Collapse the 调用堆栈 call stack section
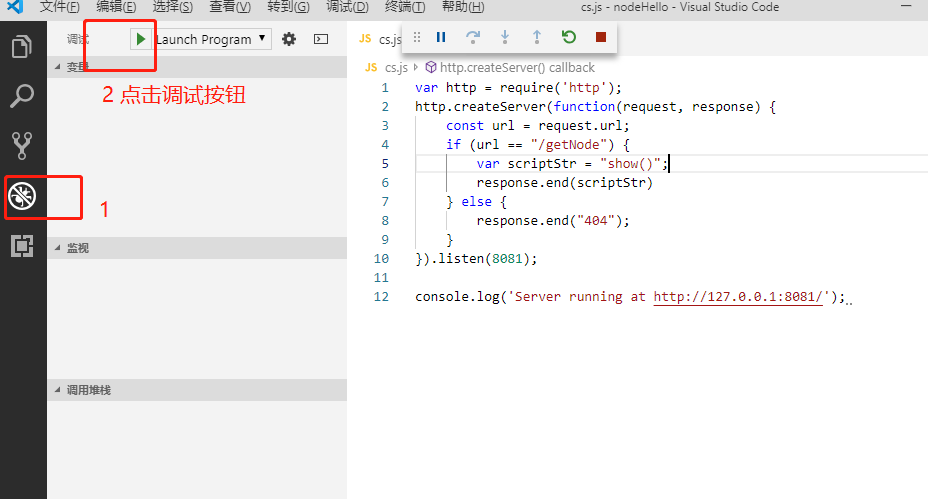 pyautogui.click(x=196, y=390)
